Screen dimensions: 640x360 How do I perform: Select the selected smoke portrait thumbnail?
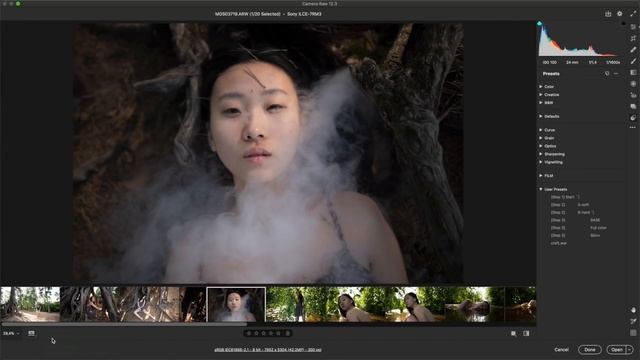[x=236, y=304]
